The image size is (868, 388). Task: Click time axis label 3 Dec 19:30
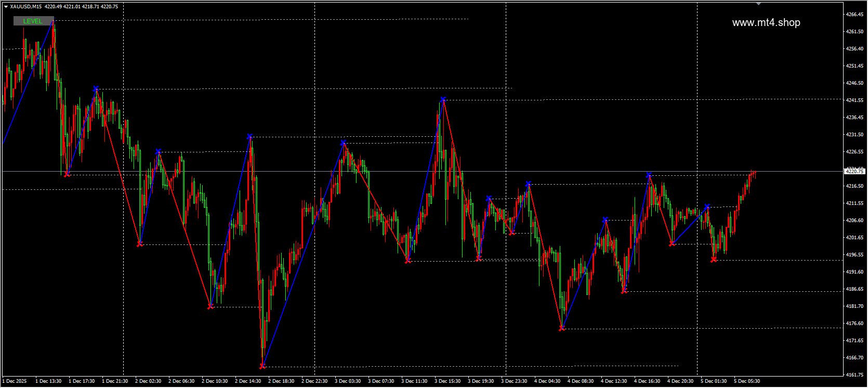(481, 381)
